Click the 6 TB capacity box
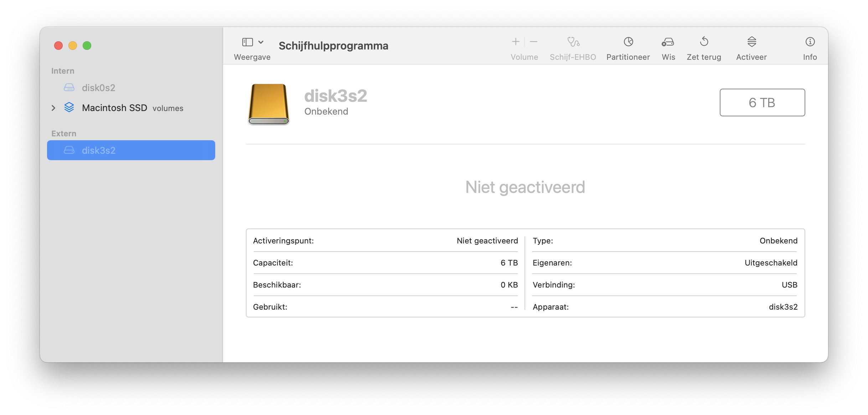 tap(762, 103)
